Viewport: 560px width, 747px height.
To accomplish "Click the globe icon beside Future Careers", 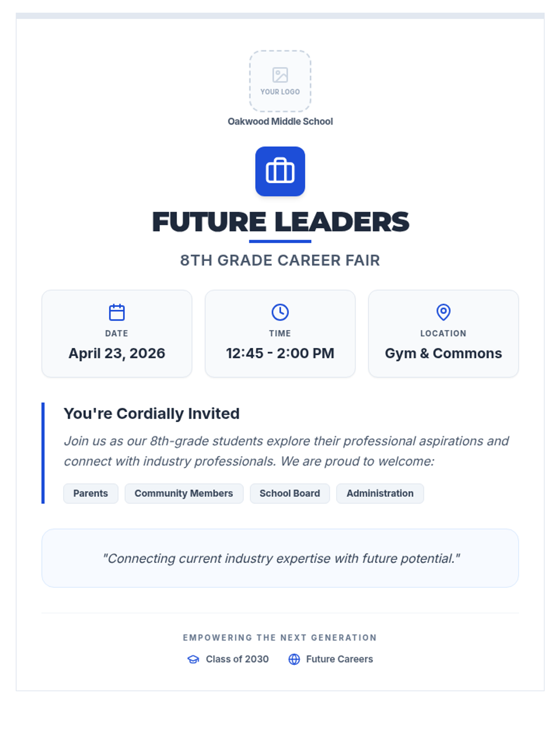I will [x=294, y=659].
